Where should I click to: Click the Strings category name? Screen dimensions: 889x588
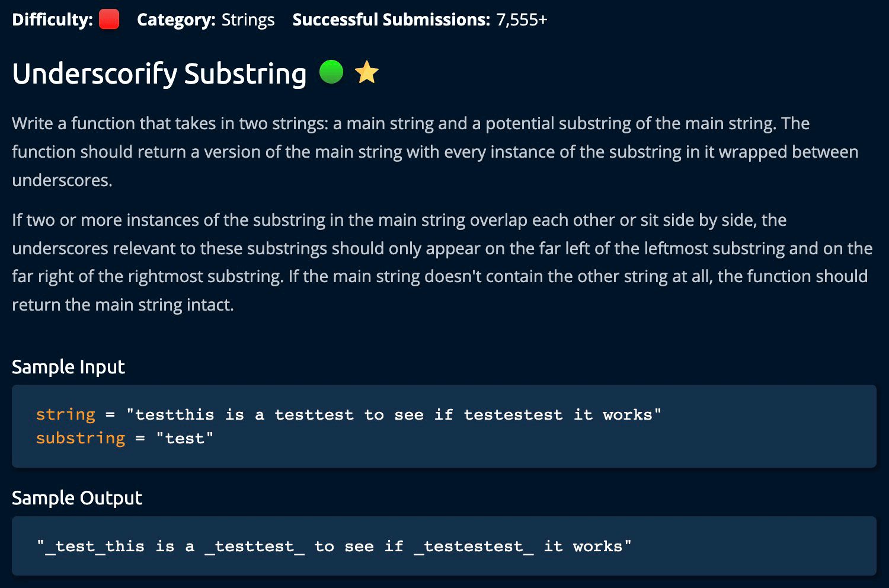[248, 20]
